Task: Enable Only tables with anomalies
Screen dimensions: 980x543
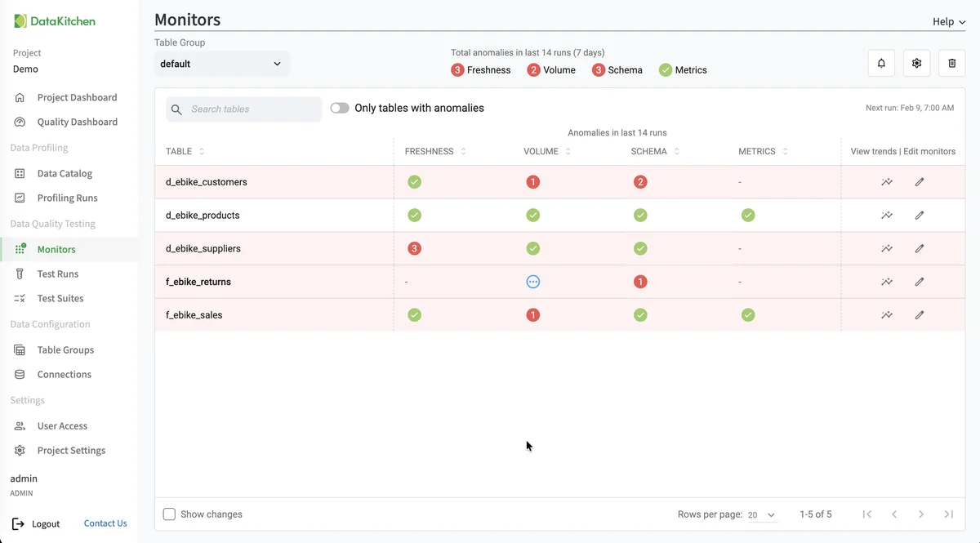Action: tap(340, 107)
